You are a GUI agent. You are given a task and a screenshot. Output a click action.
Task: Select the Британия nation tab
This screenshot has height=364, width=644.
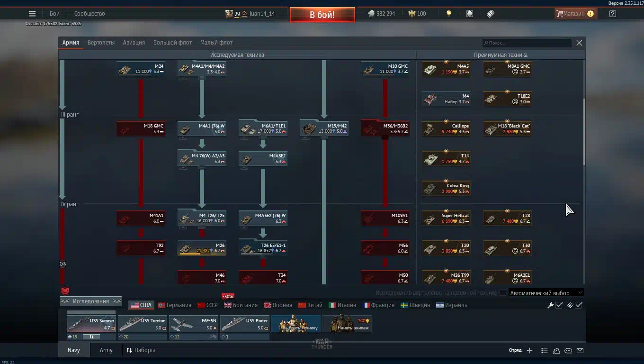[x=241, y=305]
